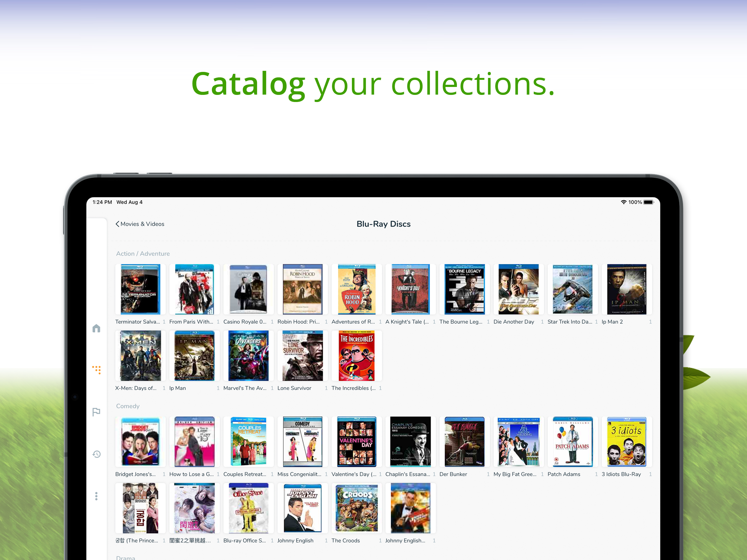Tap the back chevron beside Movies & Videos
The height and width of the screenshot is (560, 747).
pyautogui.click(x=117, y=224)
